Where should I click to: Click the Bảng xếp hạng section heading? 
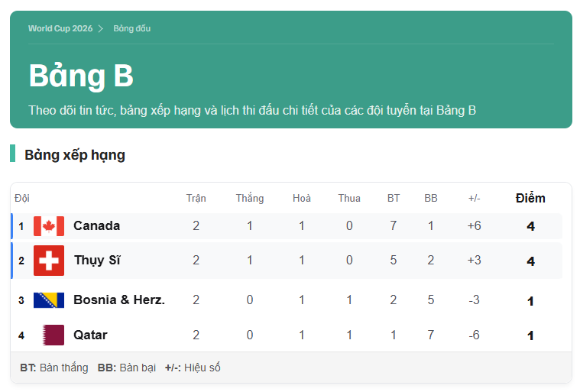(x=75, y=154)
